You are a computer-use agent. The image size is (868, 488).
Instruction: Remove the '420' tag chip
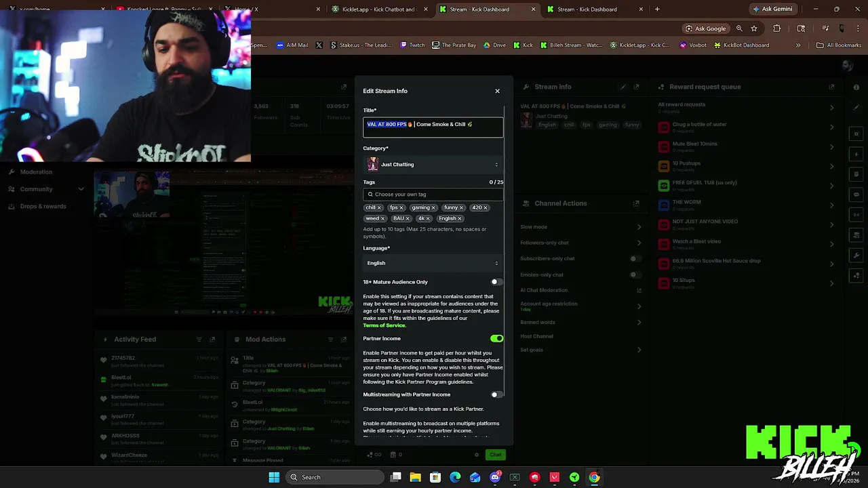pyautogui.click(x=486, y=207)
